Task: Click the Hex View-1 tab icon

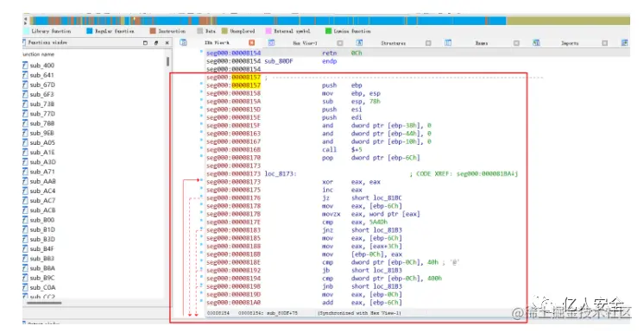Action: pos(271,42)
